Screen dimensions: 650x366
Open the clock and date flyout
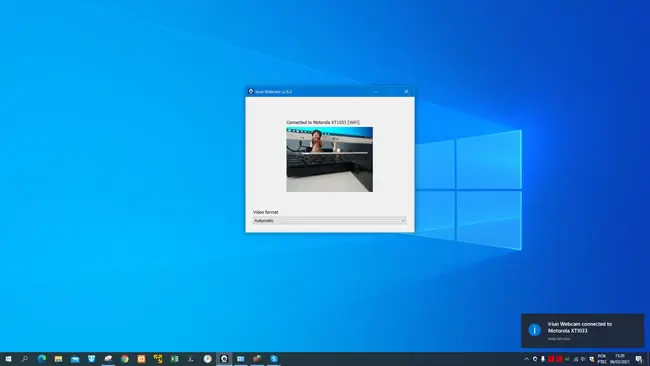click(620, 359)
